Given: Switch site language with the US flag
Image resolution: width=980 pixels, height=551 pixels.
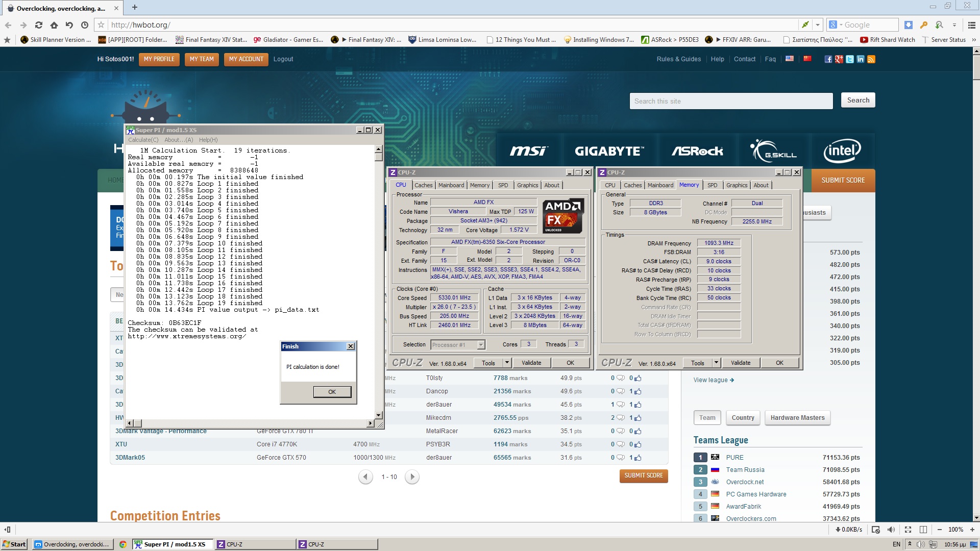Looking at the screenshot, I should [x=790, y=59].
